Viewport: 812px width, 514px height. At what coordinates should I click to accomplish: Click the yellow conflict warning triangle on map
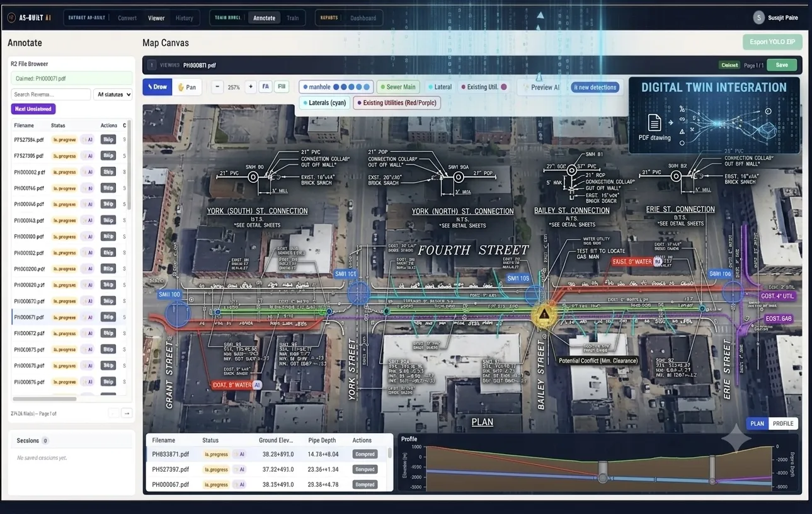point(544,314)
